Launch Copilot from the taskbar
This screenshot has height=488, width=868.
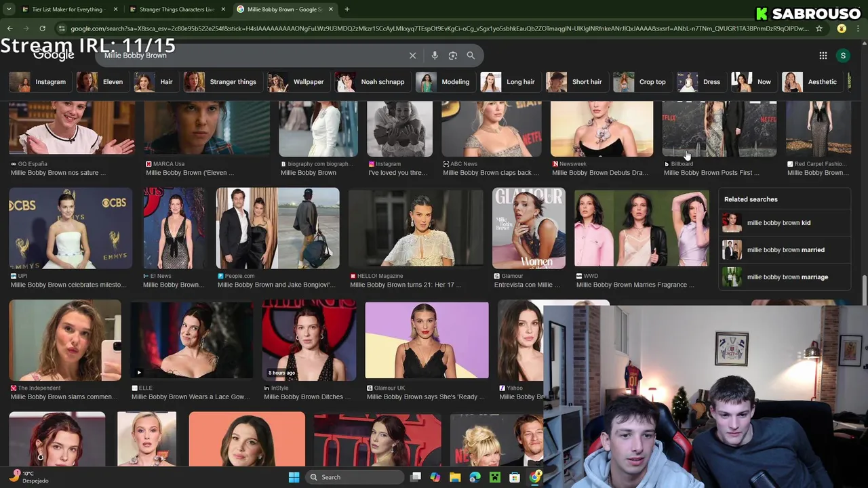(435, 477)
